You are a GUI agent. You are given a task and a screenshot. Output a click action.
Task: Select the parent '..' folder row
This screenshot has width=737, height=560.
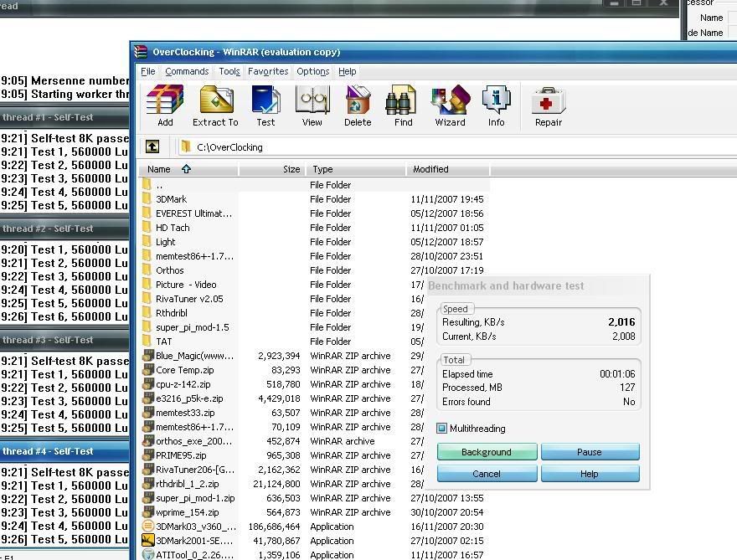[x=315, y=185]
